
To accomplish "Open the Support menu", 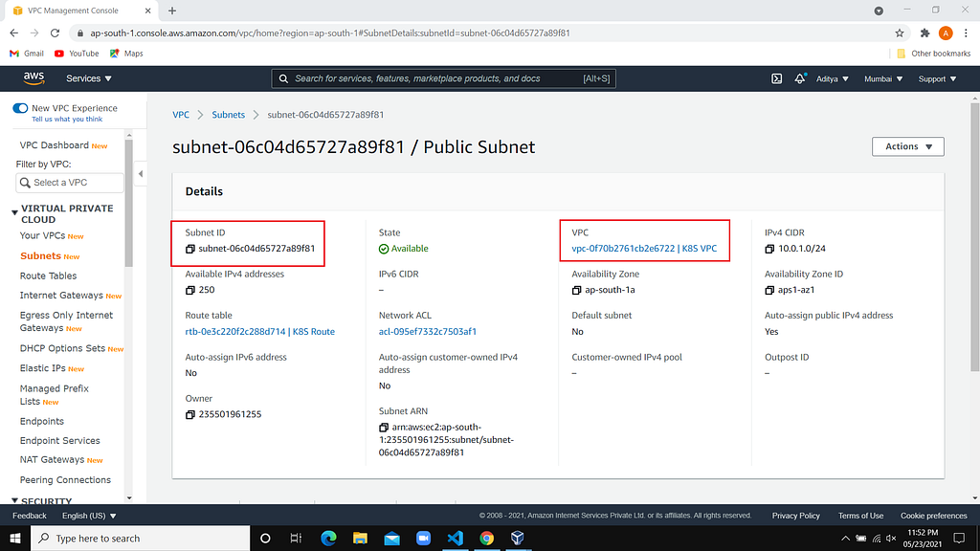I will (937, 78).
